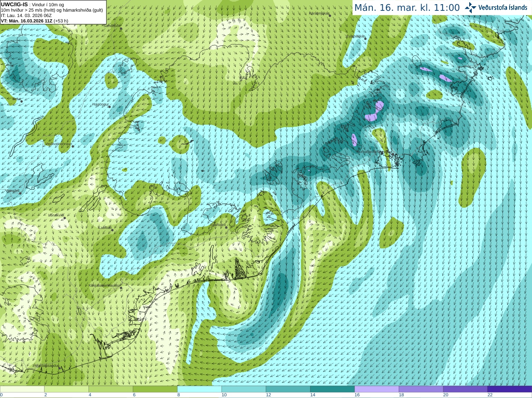532x398 pixels.
Task: Pick the 20–22 m/s violet legend swatch
Action: [x=465, y=389]
